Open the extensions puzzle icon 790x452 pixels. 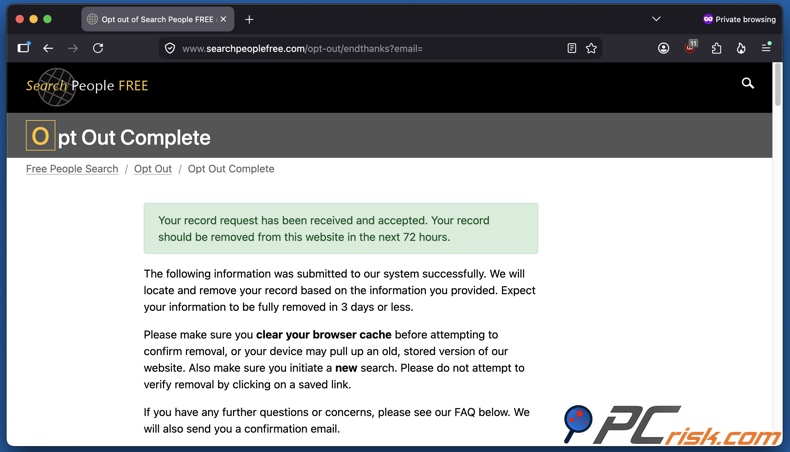tap(716, 48)
